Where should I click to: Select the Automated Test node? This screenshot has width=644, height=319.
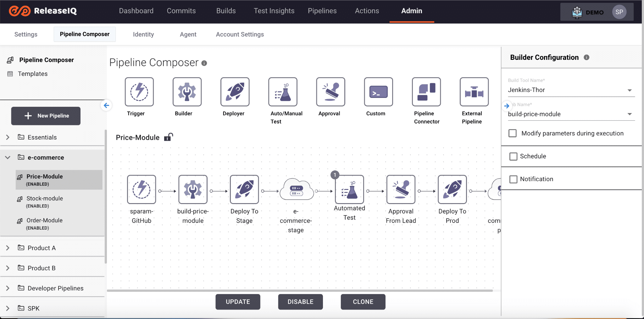click(x=349, y=189)
